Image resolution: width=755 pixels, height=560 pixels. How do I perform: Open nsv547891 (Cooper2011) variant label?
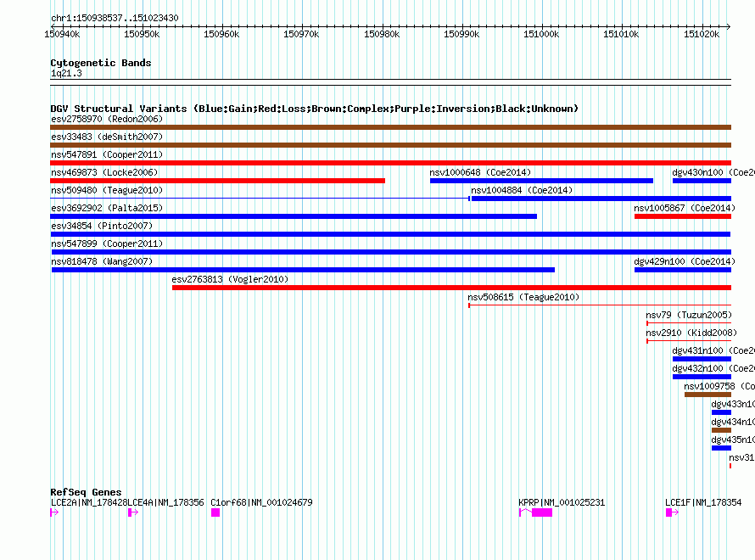click(107, 154)
